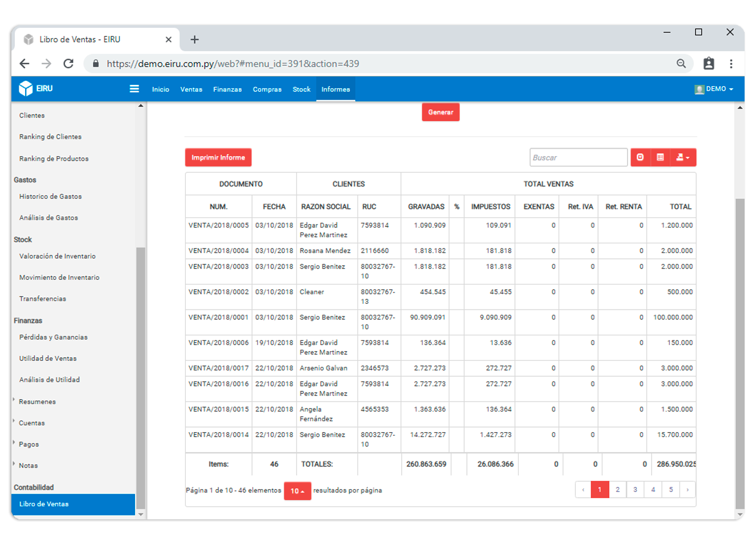Go to page 2
Image resolution: width=756 pixels, height=553 pixels.
click(x=617, y=490)
